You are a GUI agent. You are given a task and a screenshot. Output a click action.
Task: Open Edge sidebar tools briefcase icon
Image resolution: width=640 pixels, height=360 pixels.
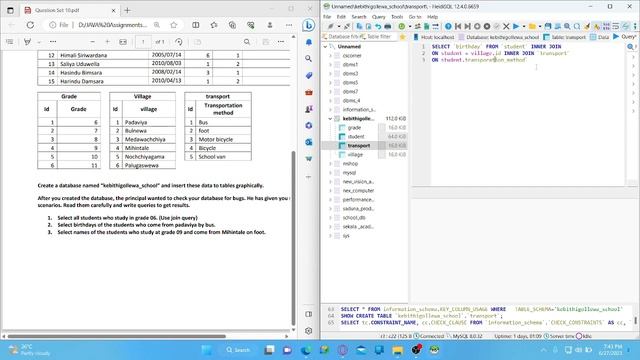309,92
